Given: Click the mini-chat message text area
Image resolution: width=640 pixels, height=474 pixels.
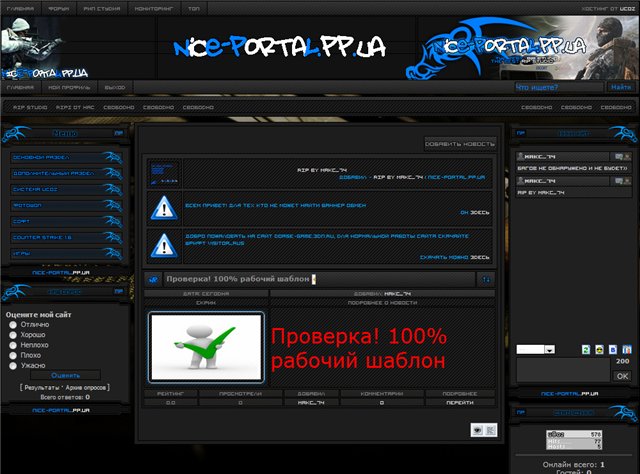Looking at the screenshot, I should (563, 370).
